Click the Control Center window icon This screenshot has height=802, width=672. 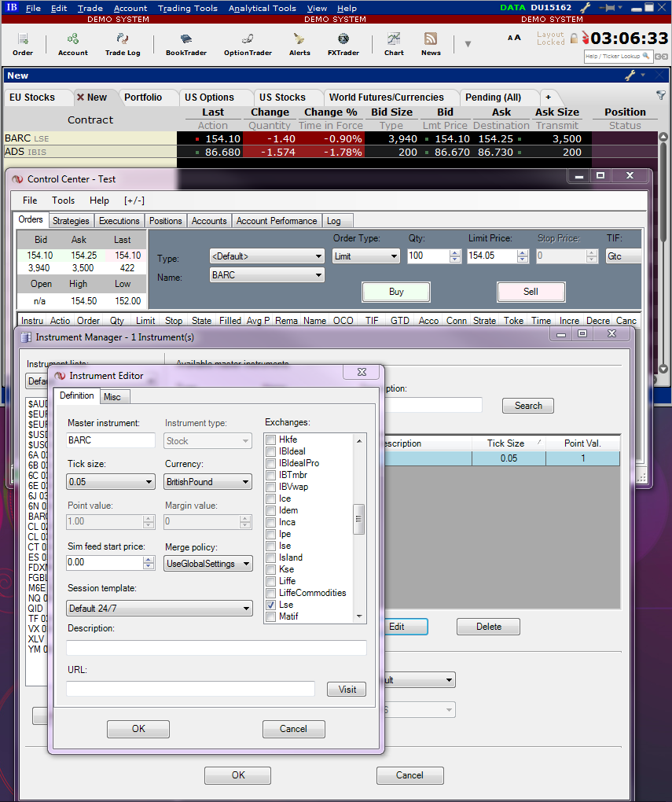click(x=18, y=179)
